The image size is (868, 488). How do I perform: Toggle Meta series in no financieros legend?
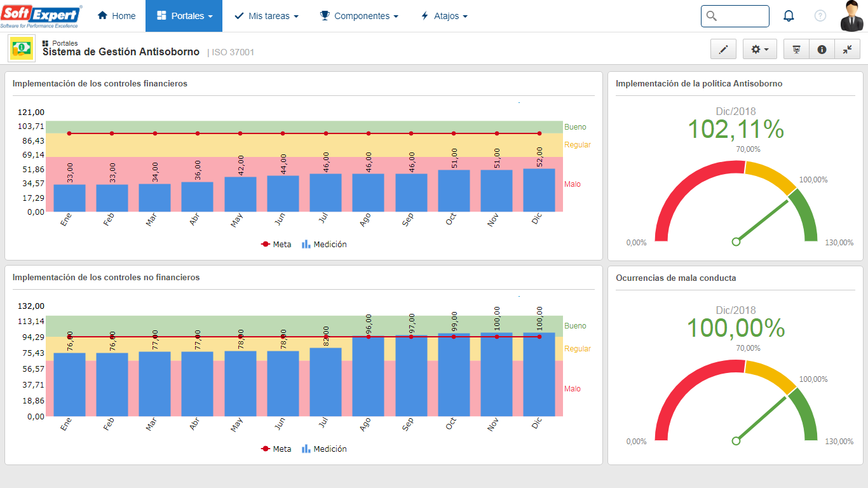click(x=276, y=449)
